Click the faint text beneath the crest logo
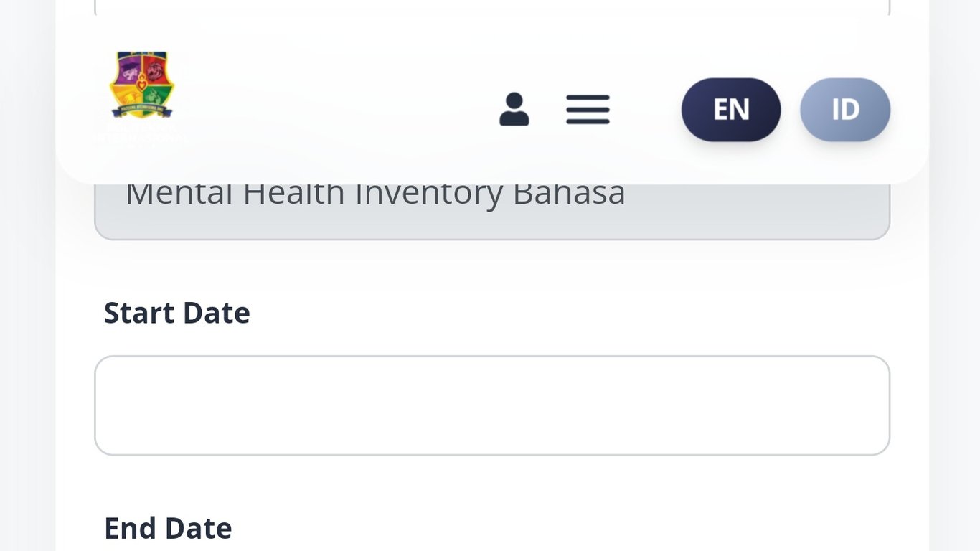The image size is (980, 551). (141, 137)
